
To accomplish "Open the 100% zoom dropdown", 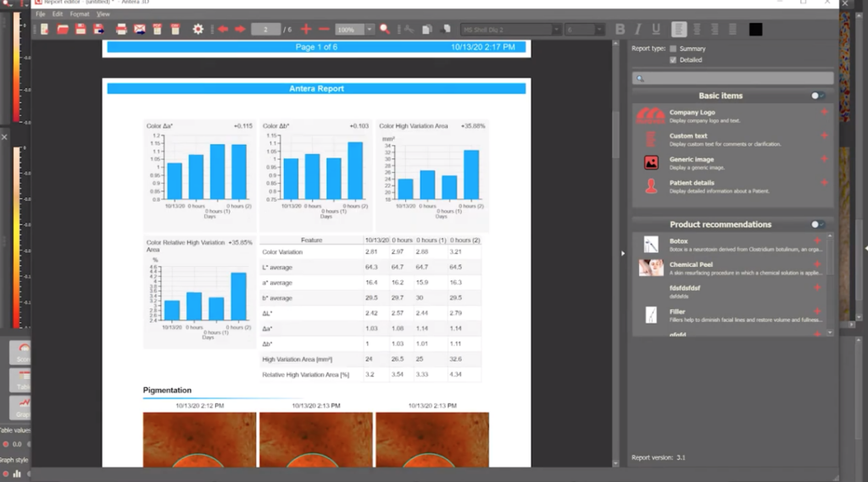I will (x=370, y=30).
